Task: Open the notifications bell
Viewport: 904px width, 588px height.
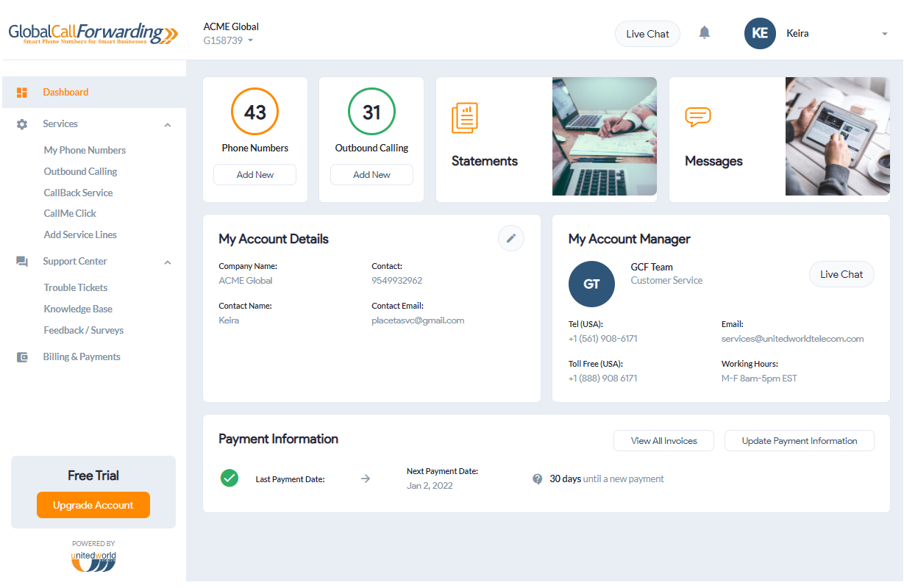Action: tap(705, 32)
